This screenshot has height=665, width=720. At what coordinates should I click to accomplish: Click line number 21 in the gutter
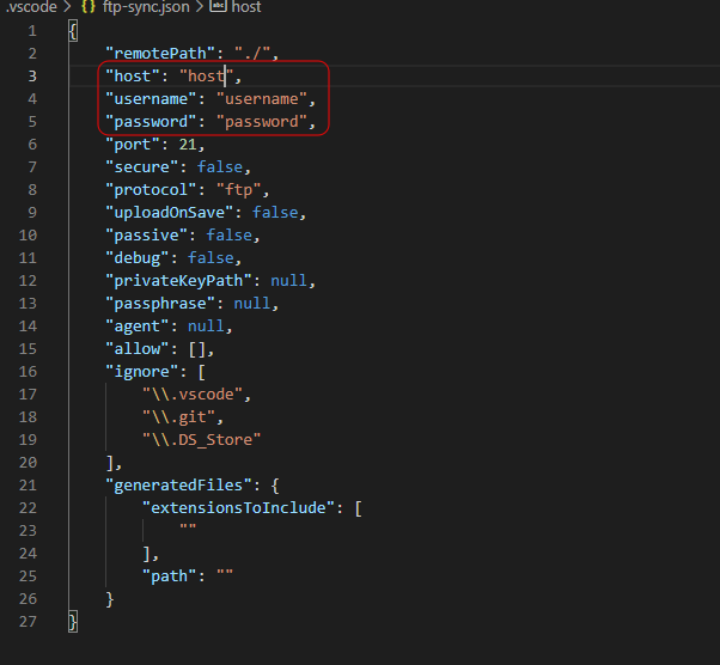(28, 485)
